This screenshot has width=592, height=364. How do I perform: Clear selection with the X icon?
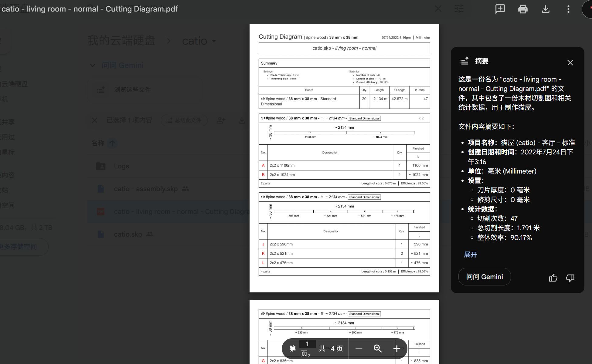[95, 120]
